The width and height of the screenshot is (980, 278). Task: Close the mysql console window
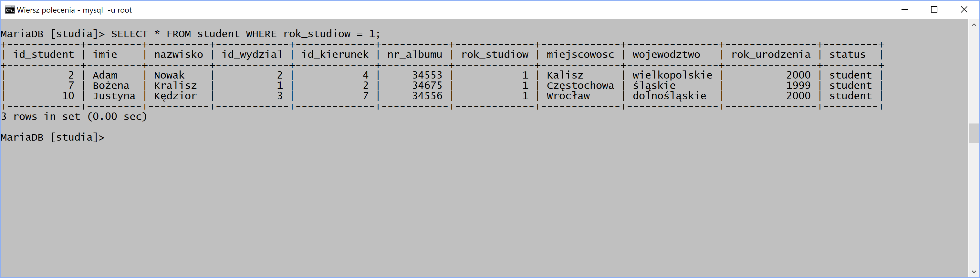pyautogui.click(x=964, y=9)
